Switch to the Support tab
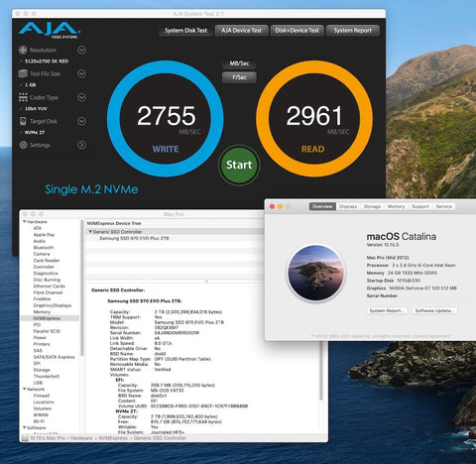This screenshot has height=464, width=476. coord(420,206)
